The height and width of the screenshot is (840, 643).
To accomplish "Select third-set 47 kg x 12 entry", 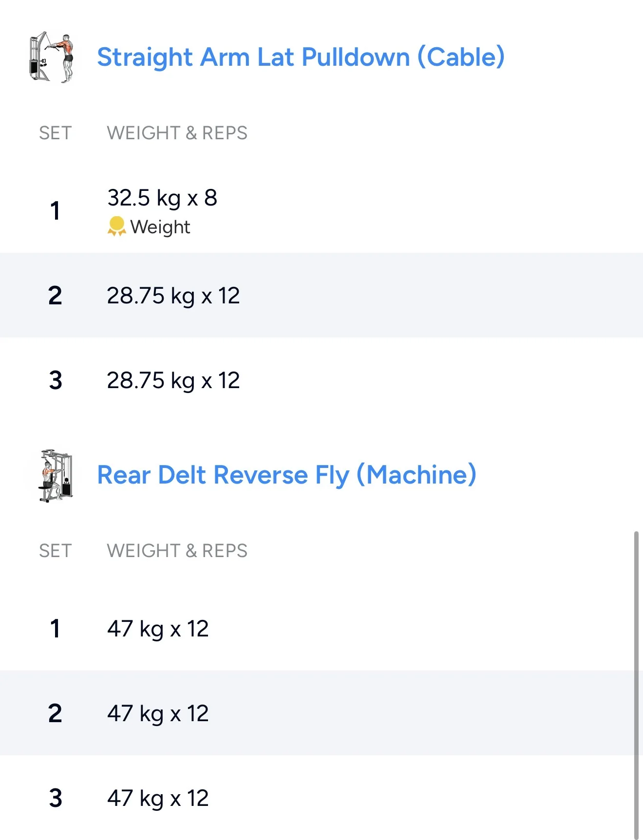I will coord(158,798).
